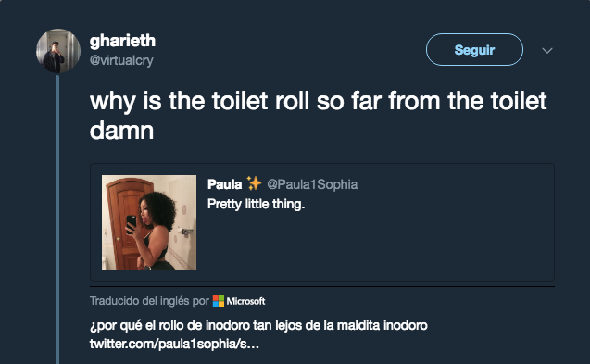This screenshot has height=364, width=590.
Task: Follow the user with the Seguir button
Action: (x=474, y=50)
